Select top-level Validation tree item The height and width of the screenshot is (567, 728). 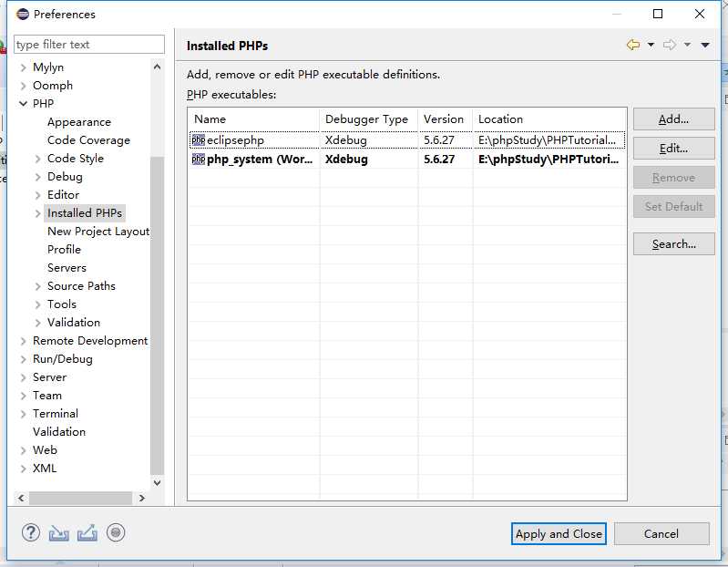pyautogui.click(x=59, y=432)
